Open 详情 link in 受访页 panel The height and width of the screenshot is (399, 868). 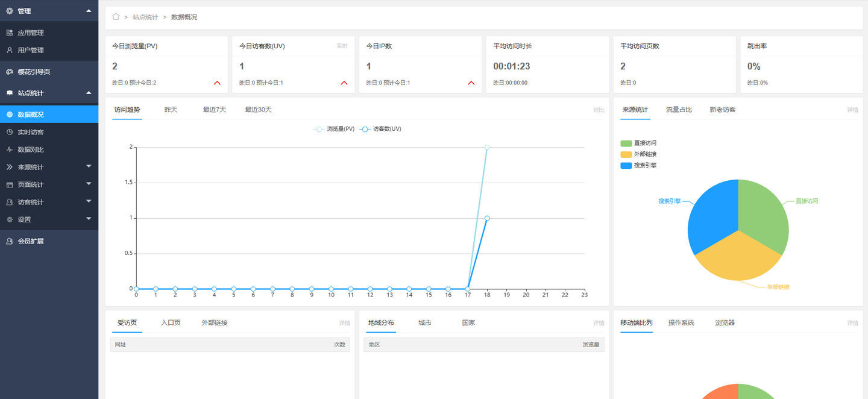coord(344,324)
